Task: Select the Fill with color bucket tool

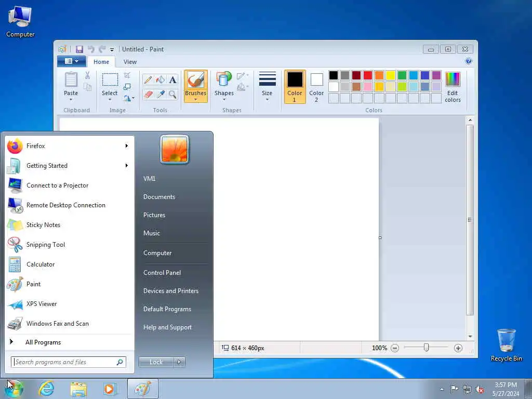Action: 161,79
